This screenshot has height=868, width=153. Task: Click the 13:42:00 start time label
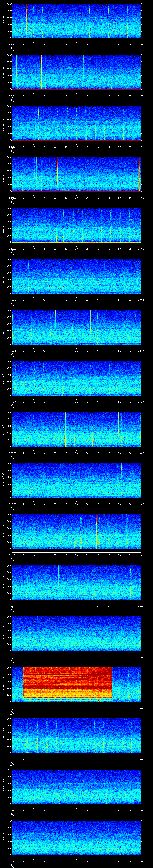click(12, 606)
